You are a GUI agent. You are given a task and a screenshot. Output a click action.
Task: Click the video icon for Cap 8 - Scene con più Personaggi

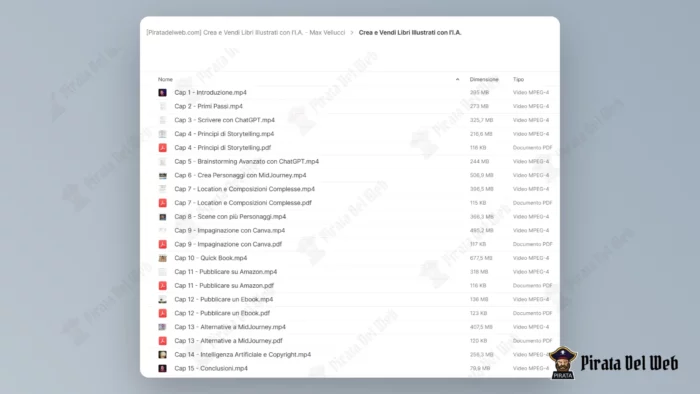pyautogui.click(x=162, y=217)
